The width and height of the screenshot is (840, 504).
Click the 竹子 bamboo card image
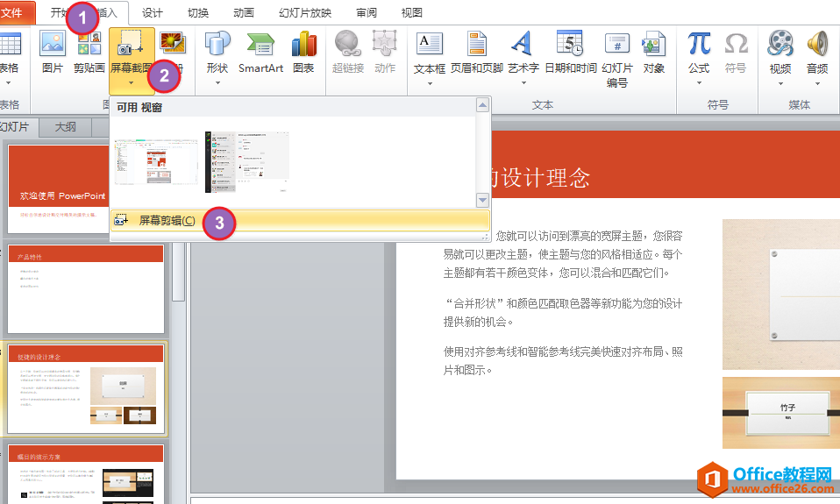point(781,413)
